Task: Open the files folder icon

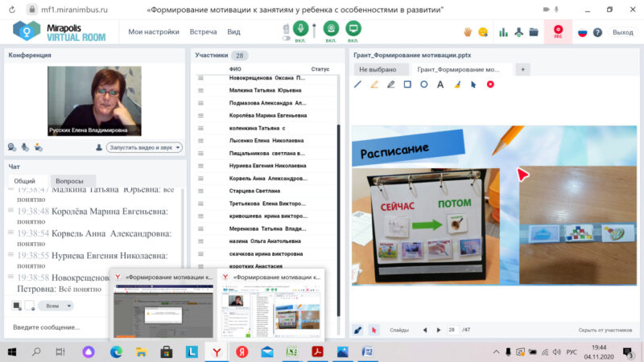Action: (534, 32)
